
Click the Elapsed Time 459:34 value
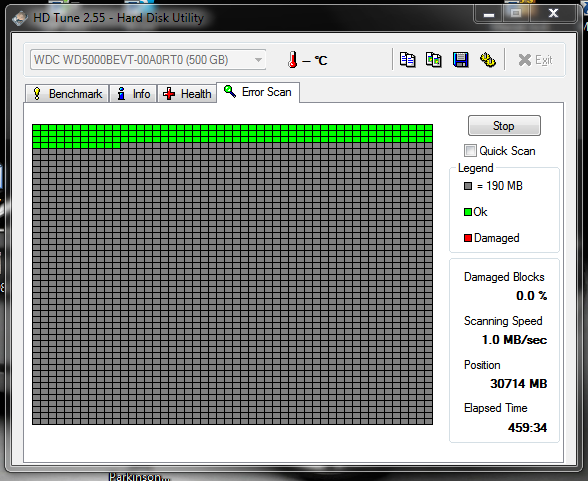coord(527,428)
